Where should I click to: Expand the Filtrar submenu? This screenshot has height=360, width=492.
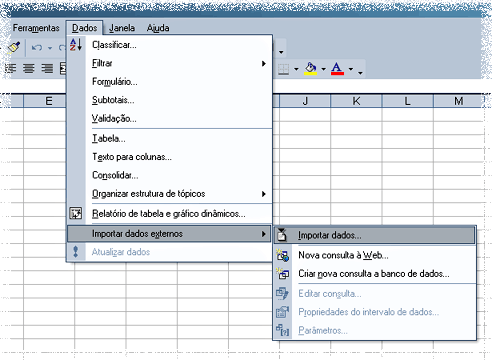tap(170, 63)
